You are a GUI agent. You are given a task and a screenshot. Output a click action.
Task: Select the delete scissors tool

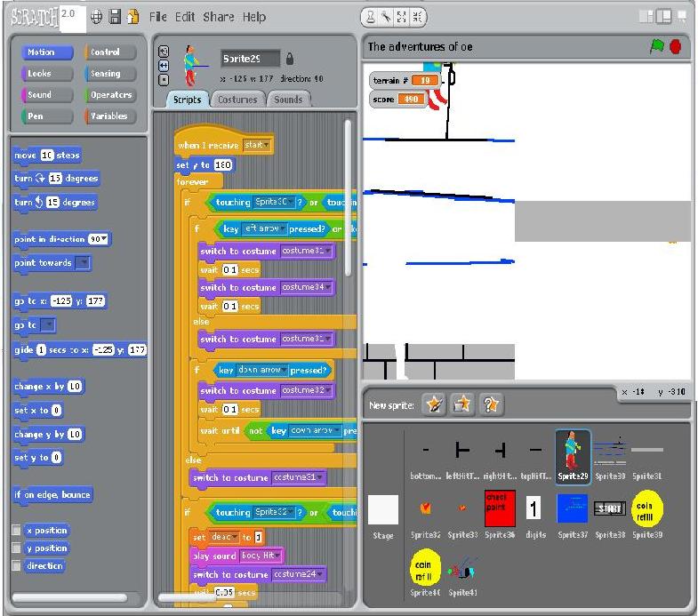(386, 18)
